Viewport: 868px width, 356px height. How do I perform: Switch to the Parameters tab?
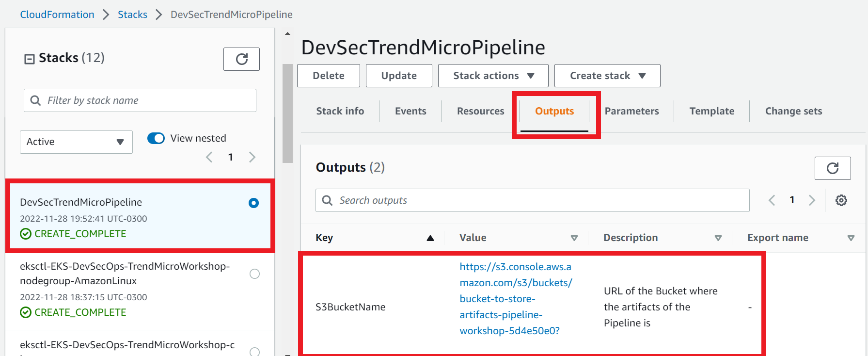click(631, 111)
